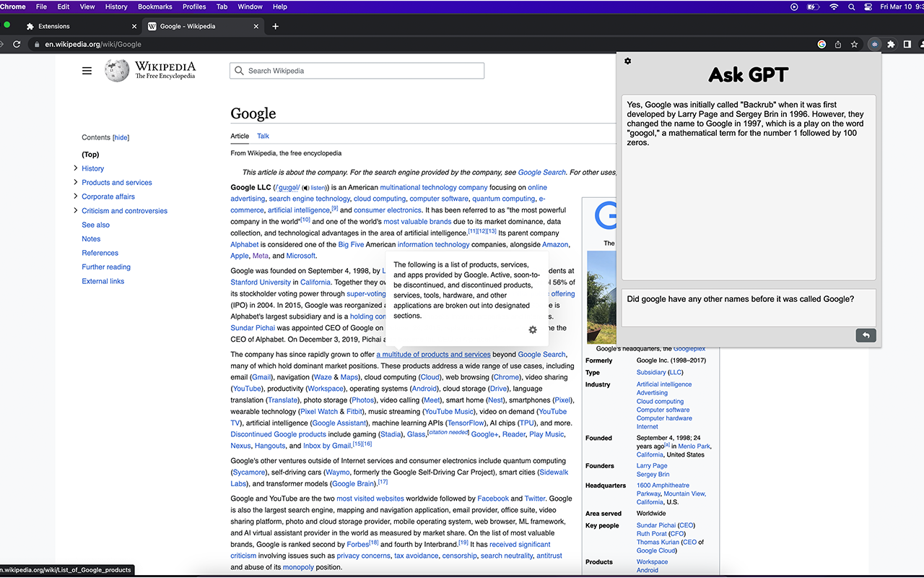Screen dimensions: 924x578
Task: Bookmark this page with the star icon
Action: (855, 44)
